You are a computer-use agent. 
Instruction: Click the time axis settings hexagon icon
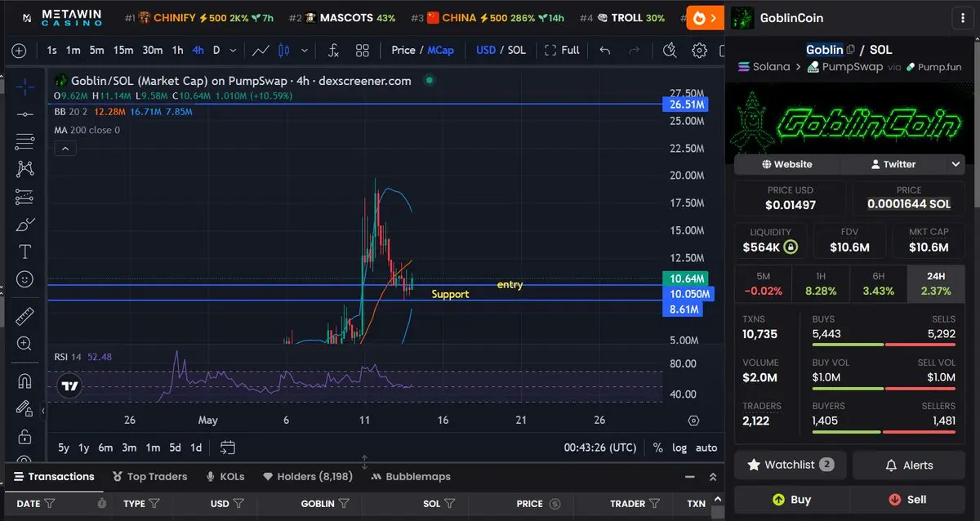coord(694,421)
